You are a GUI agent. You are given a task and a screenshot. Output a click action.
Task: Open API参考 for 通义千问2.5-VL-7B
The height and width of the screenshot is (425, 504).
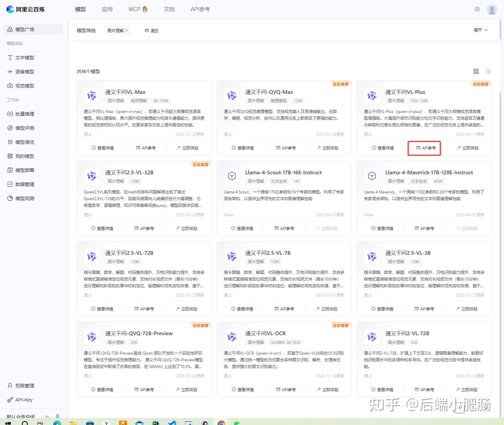(284, 309)
